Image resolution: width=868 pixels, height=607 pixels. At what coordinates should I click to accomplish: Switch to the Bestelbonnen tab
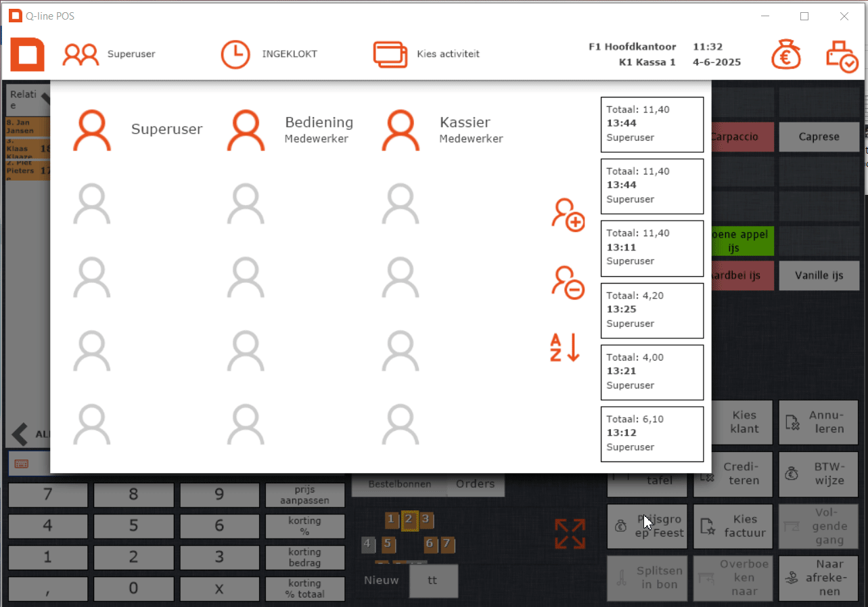click(x=398, y=485)
